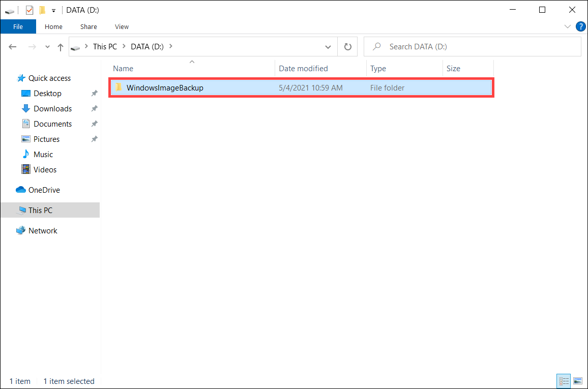The width and height of the screenshot is (588, 389).
Task: Switch to the View ribbon tab
Action: pyautogui.click(x=122, y=26)
